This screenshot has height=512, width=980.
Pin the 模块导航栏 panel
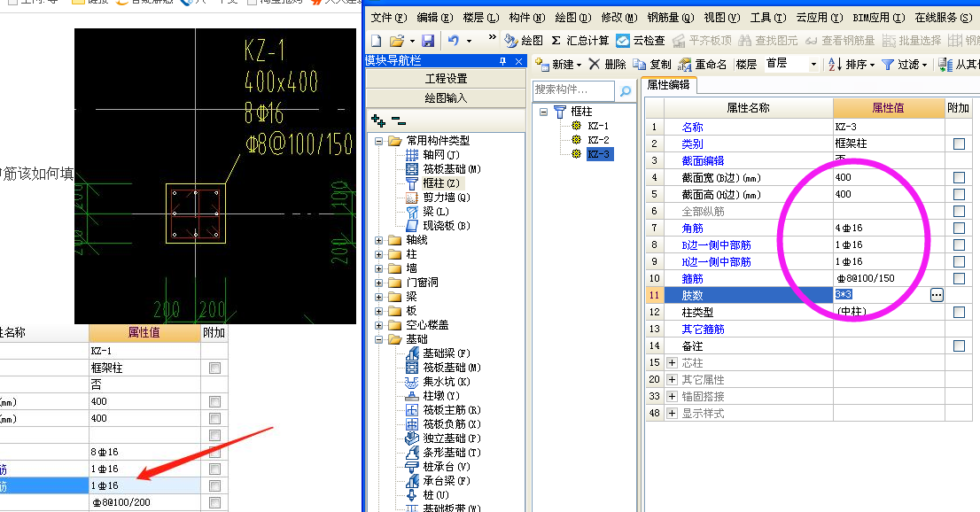[503, 60]
